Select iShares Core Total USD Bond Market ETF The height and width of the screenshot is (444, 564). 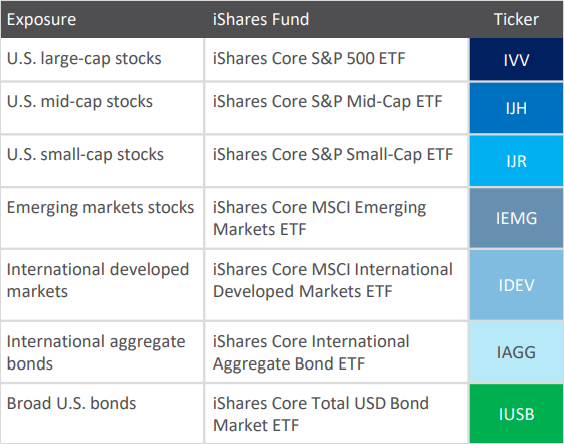tap(321, 414)
